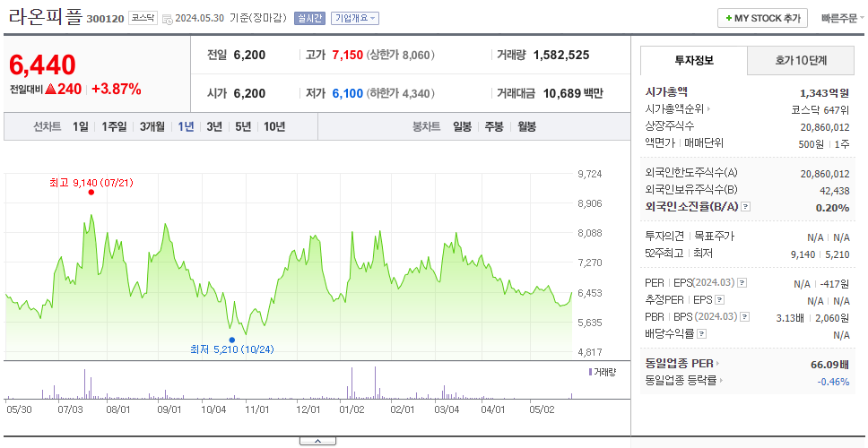Viewport: 868px width, 448px height.
Task: Open the 빠른주문 dropdown
Action: (x=843, y=18)
